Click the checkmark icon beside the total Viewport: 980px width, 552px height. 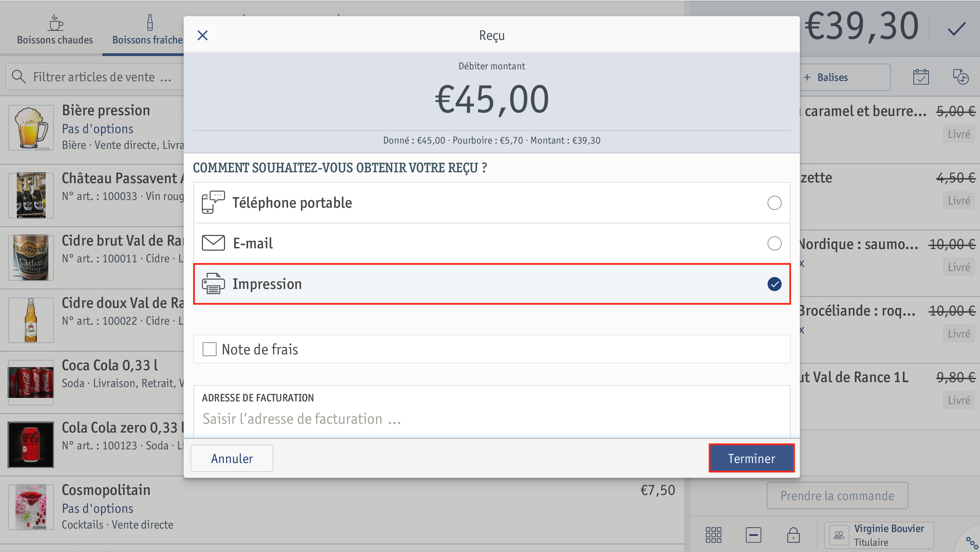click(x=956, y=29)
